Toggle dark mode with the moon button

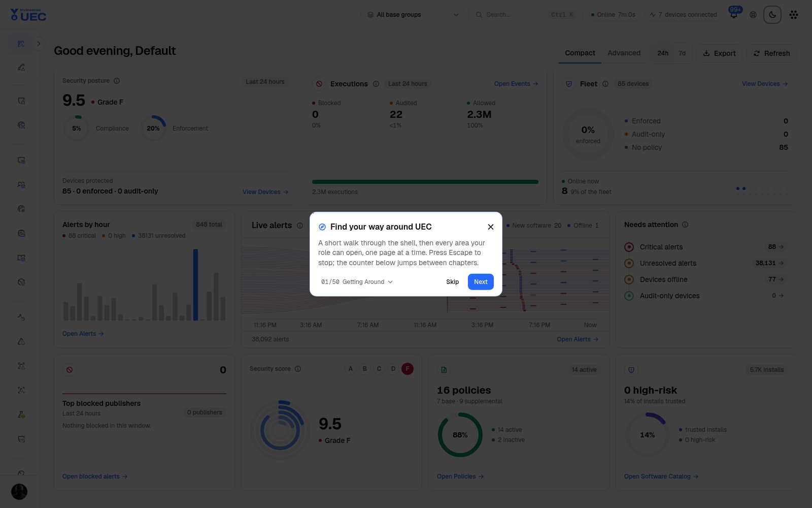[x=772, y=15]
